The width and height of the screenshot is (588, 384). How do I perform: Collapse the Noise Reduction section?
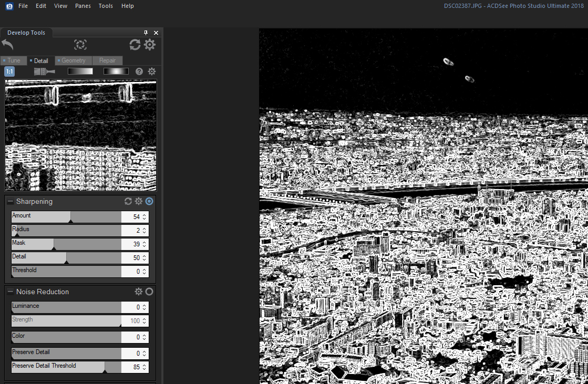click(x=10, y=292)
